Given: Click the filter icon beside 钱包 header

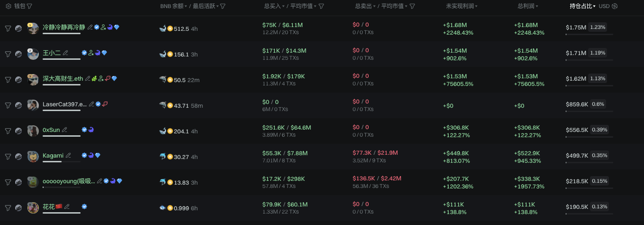Looking at the screenshot, I should (x=30, y=6).
